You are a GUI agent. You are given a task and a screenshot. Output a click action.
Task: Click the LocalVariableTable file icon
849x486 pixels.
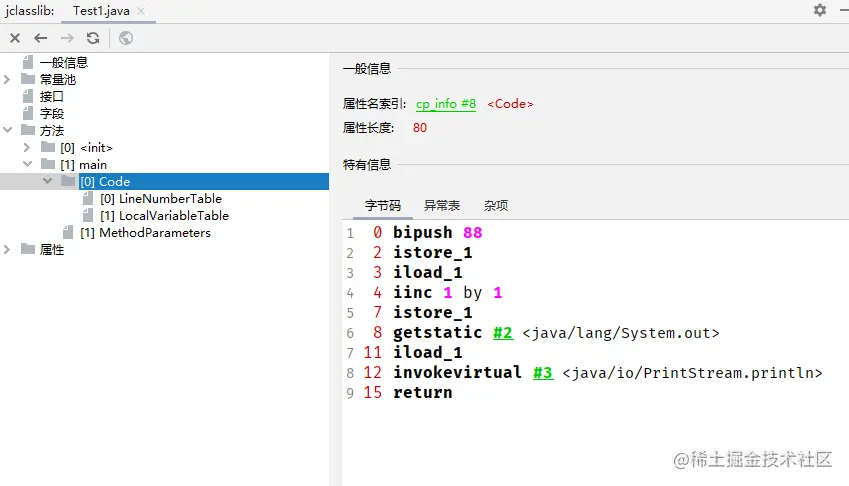tap(88, 215)
